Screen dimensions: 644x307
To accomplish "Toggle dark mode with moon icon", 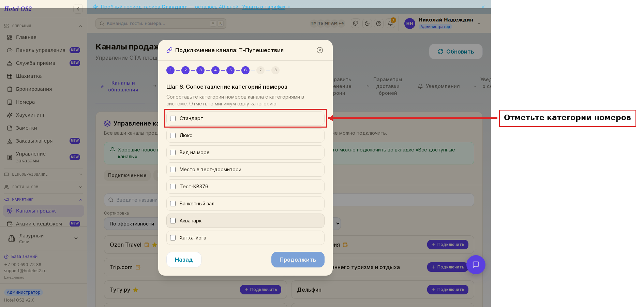I will click(367, 24).
